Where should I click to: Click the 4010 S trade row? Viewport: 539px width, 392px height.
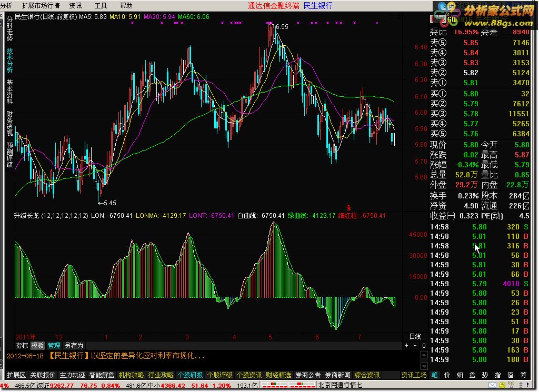point(480,284)
